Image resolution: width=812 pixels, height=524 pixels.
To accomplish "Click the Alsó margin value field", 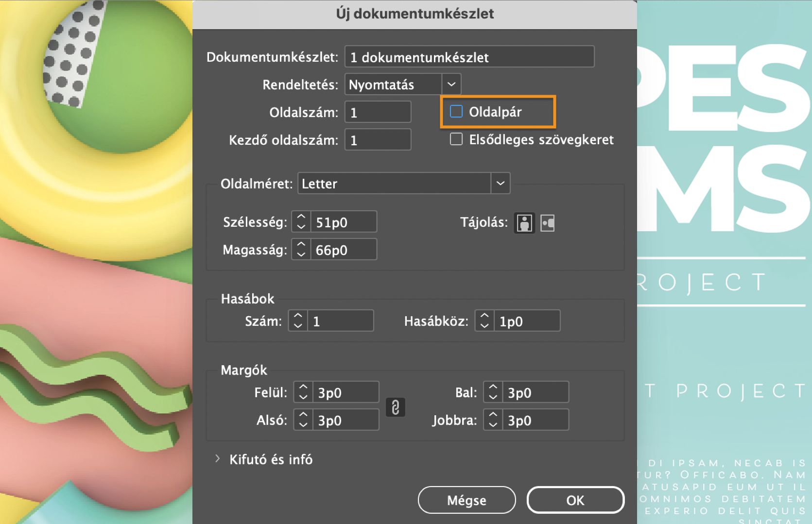I will point(346,420).
